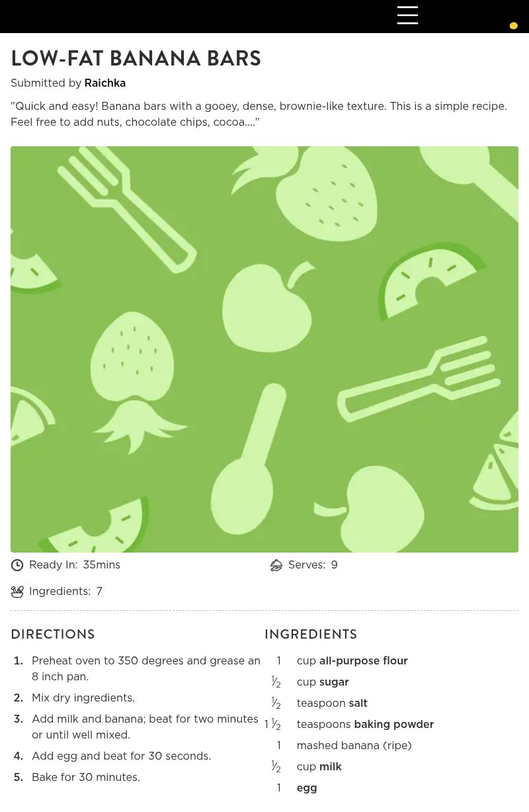Click the serving dish icon beside Serves

pos(276,565)
